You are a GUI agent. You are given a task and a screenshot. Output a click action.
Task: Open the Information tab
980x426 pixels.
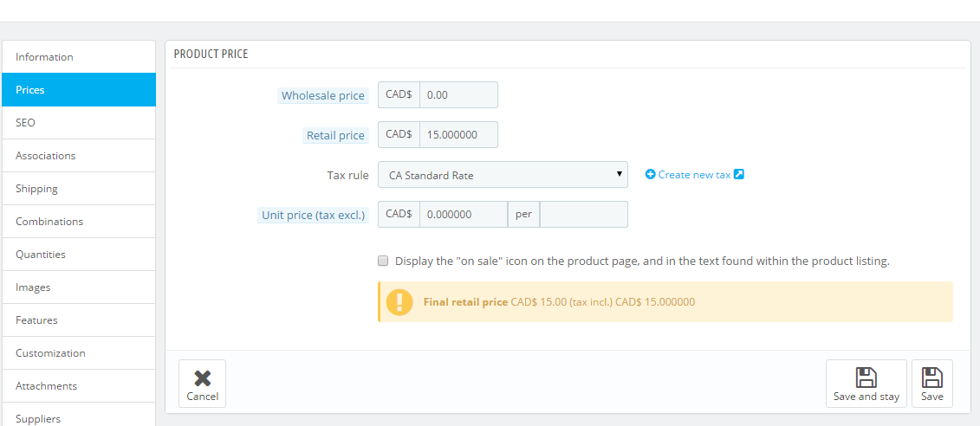tap(78, 57)
